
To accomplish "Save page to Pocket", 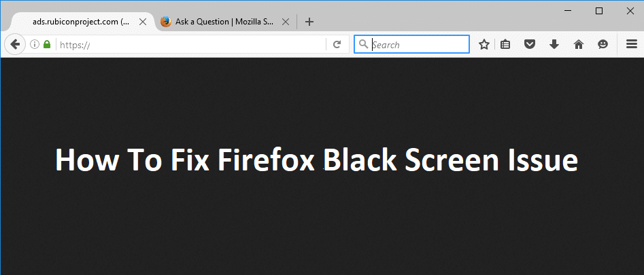I will [530, 45].
